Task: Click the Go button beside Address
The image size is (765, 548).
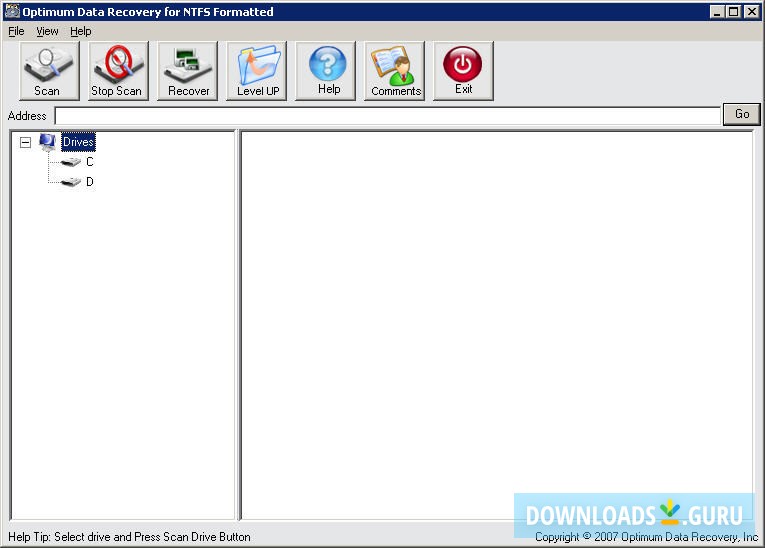Action: (x=742, y=114)
